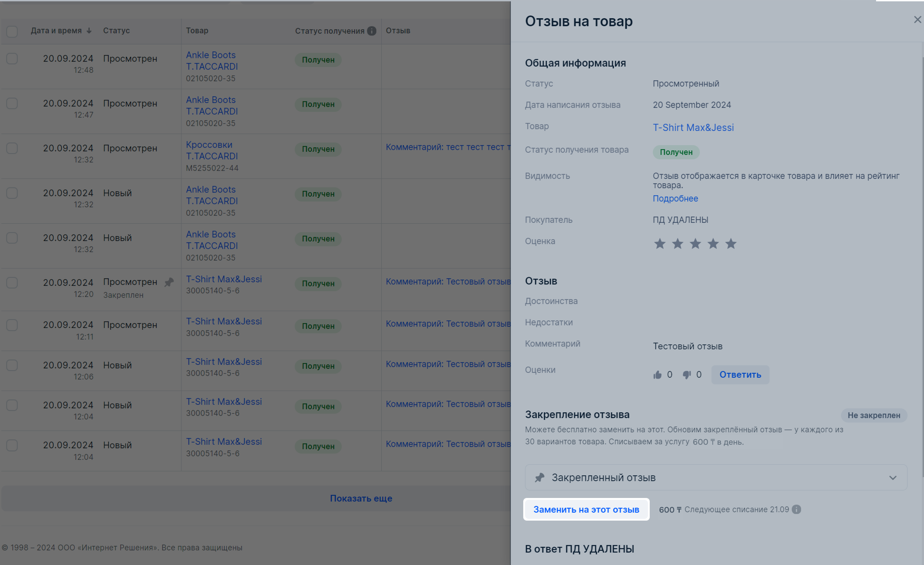
Task: Open Комментарий: Тестовый отзыв in 12:11 row
Action: (x=448, y=324)
